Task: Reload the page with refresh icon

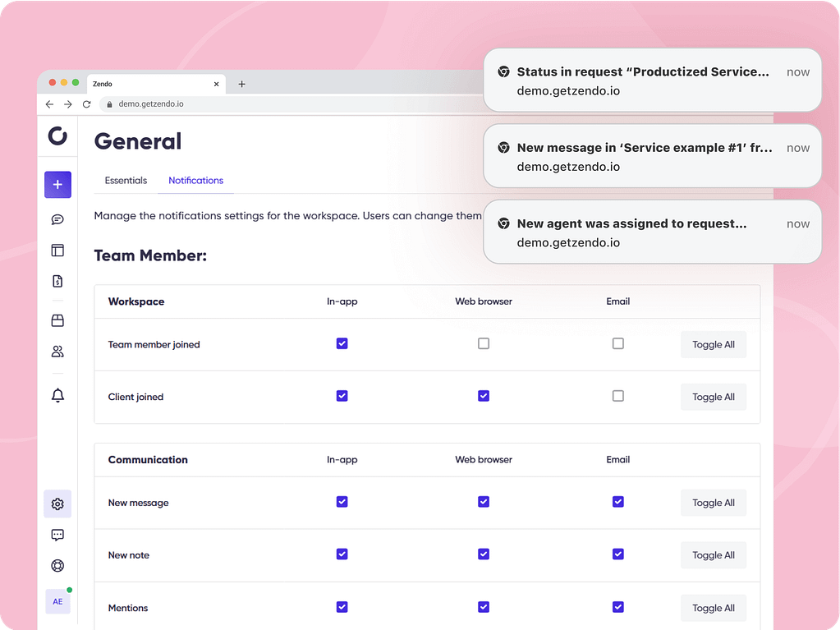Action: [x=87, y=104]
